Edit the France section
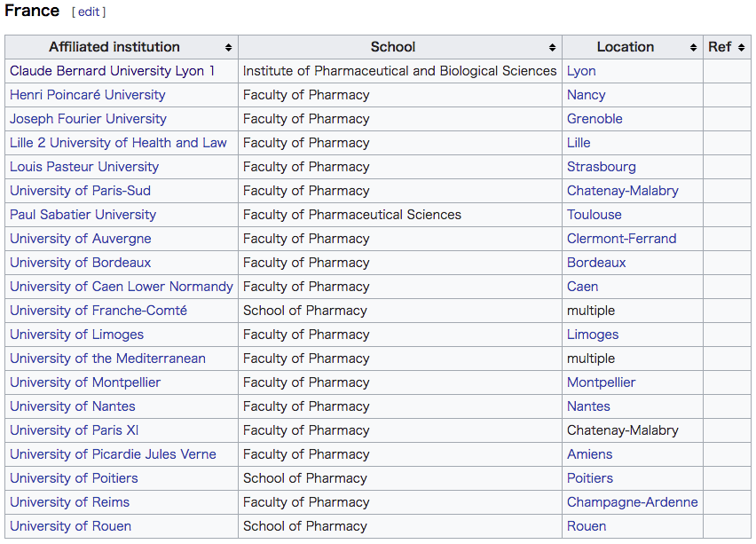Image resolution: width=756 pixels, height=544 pixels. pos(89,12)
